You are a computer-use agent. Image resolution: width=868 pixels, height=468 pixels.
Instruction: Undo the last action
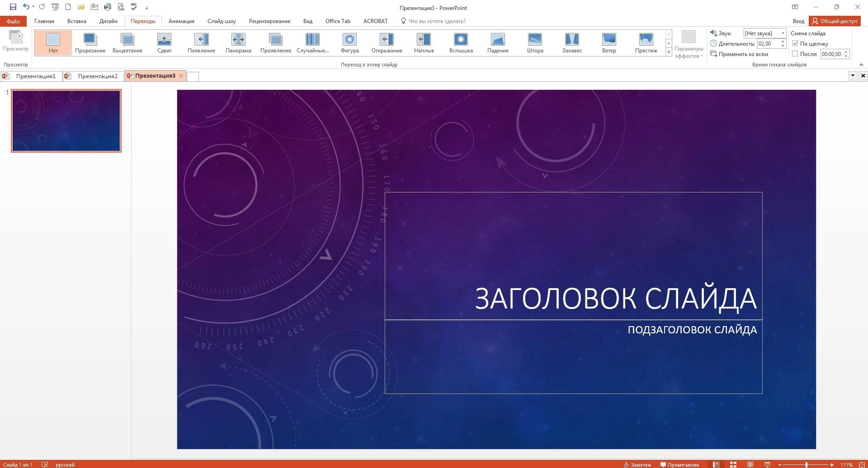[26, 7]
